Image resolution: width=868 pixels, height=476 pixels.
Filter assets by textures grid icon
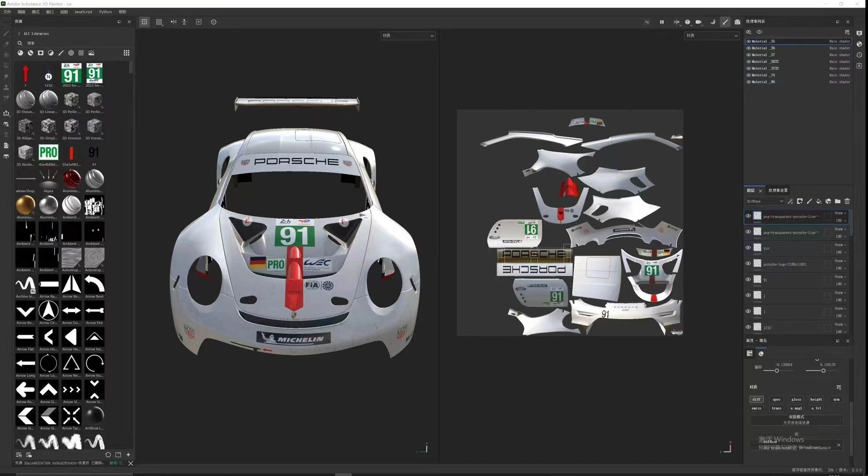click(81, 53)
